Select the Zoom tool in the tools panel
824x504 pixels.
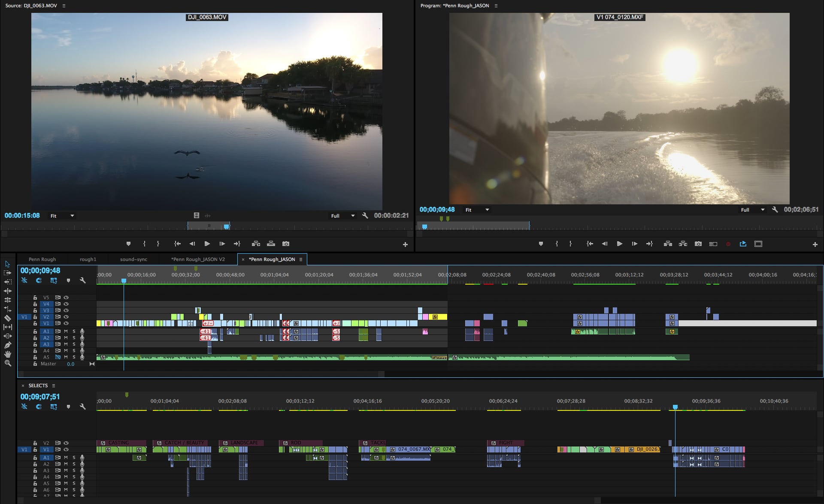(x=7, y=363)
